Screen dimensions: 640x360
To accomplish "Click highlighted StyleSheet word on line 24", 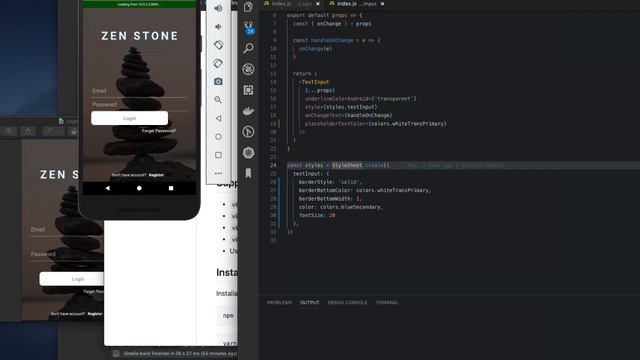I will 347,165.
